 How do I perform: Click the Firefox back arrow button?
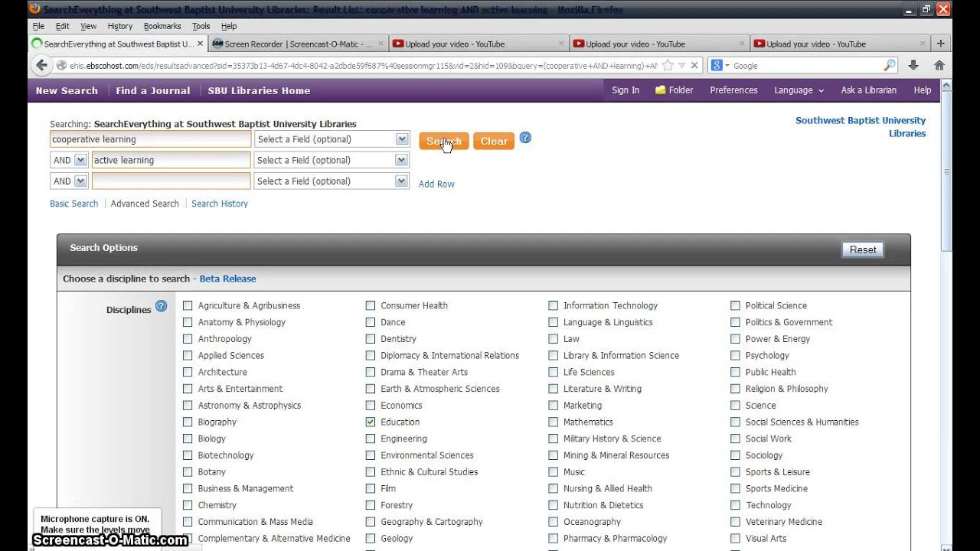(x=41, y=65)
